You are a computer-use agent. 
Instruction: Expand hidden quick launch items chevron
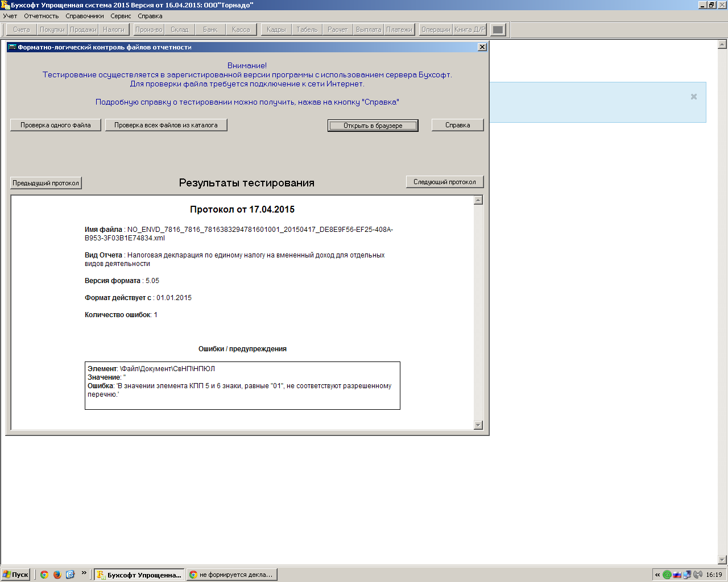coord(84,573)
